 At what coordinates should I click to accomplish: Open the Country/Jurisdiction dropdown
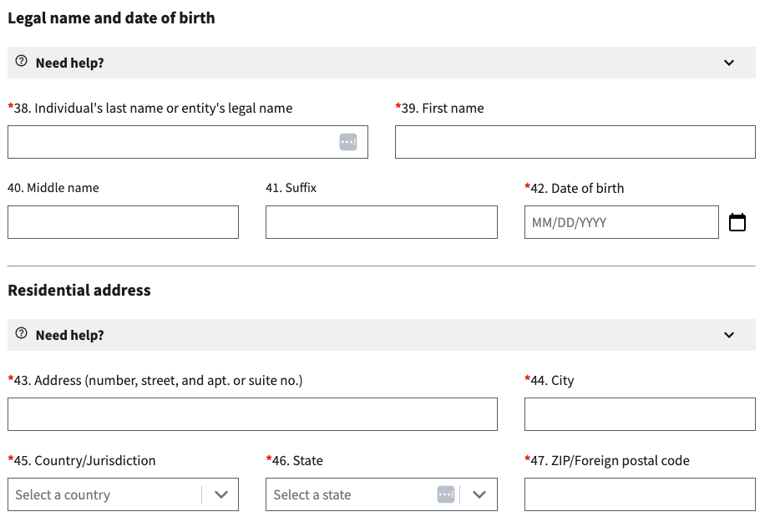tap(109, 494)
